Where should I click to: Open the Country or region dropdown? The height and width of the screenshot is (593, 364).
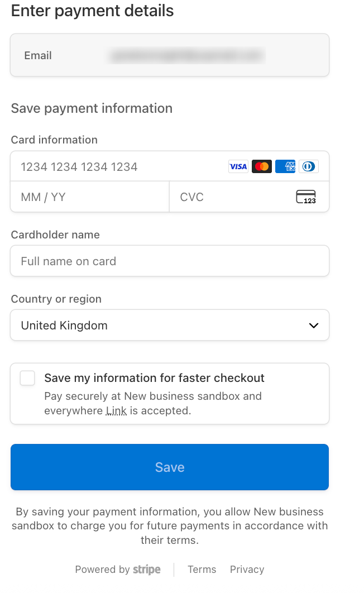[x=170, y=325]
